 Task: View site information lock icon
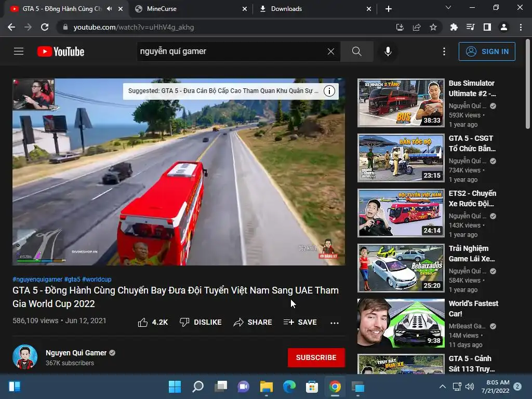65,27
